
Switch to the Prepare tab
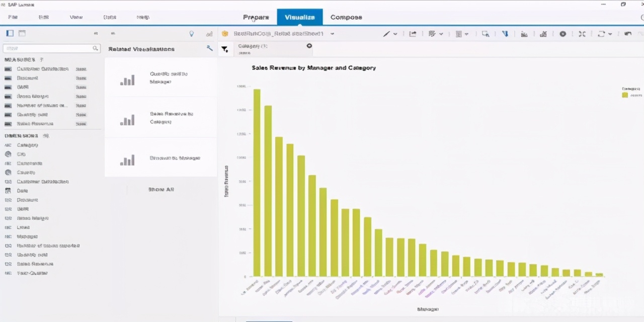[256, 17]
